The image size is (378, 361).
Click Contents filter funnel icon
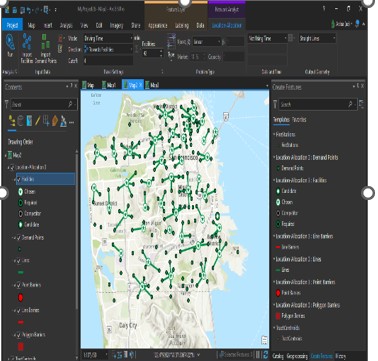6,104
